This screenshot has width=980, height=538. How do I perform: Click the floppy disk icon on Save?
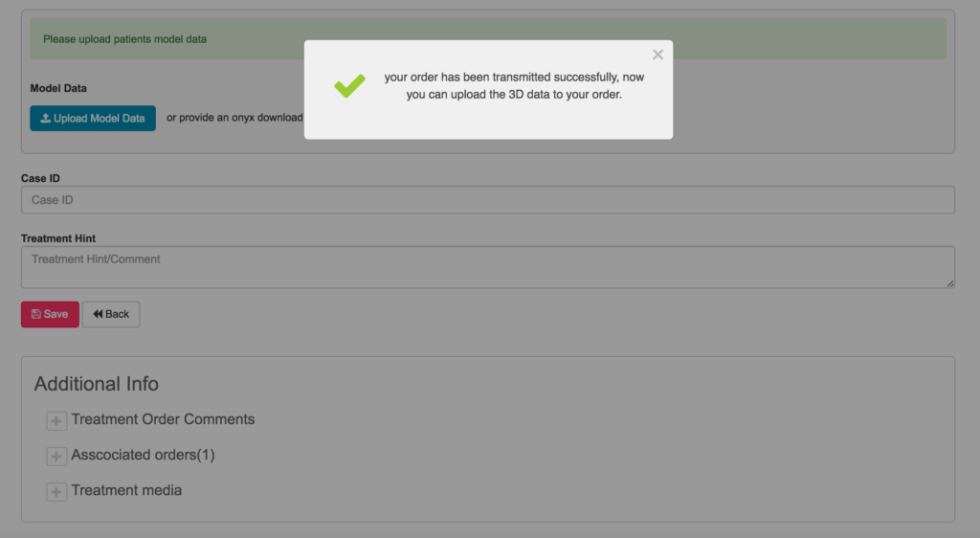(x=35, y=314)
